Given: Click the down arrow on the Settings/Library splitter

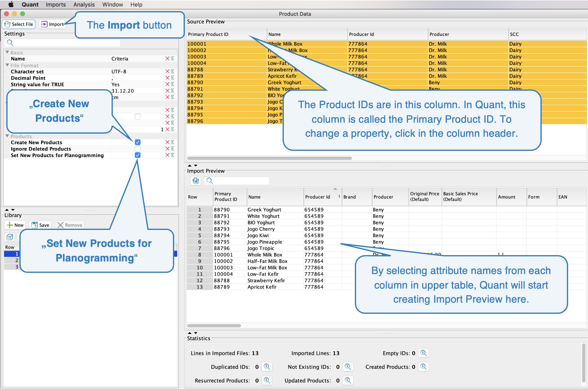Looking at the screenshot, I should (x=13, y=210).
